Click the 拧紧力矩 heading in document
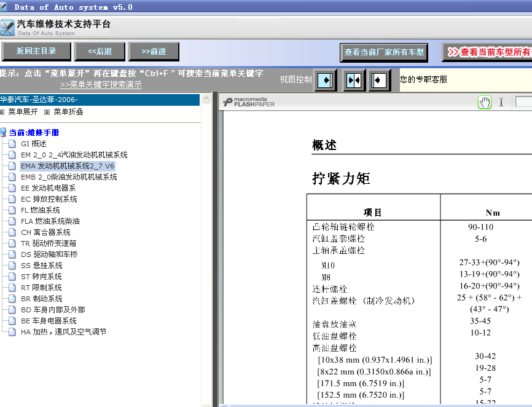Image resolution: width=532 pixels, height=407 pixels. (341, 178)
